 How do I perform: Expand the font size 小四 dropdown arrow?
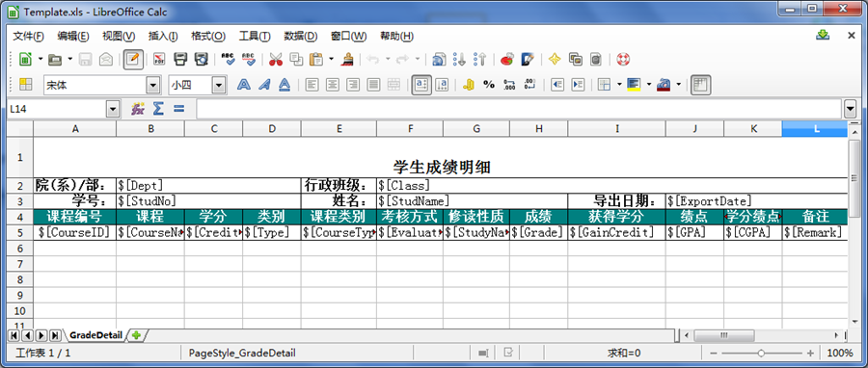click(x=220, y=85)
